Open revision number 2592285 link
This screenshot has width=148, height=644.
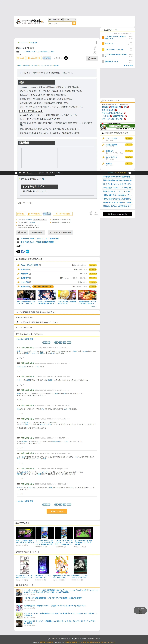[31, 222]
